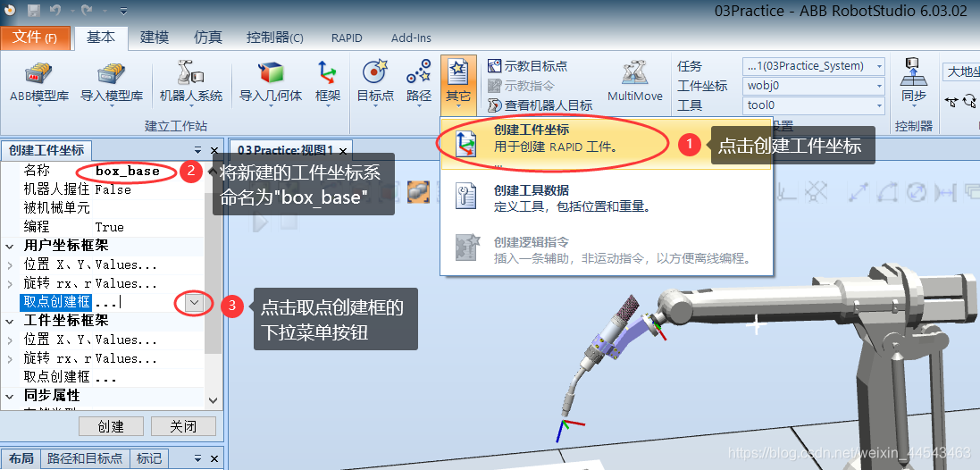Open the 框架 frame tool
The height and width of the screenshot is (470, 980).
pyautogui.click(x=328, y=82)
